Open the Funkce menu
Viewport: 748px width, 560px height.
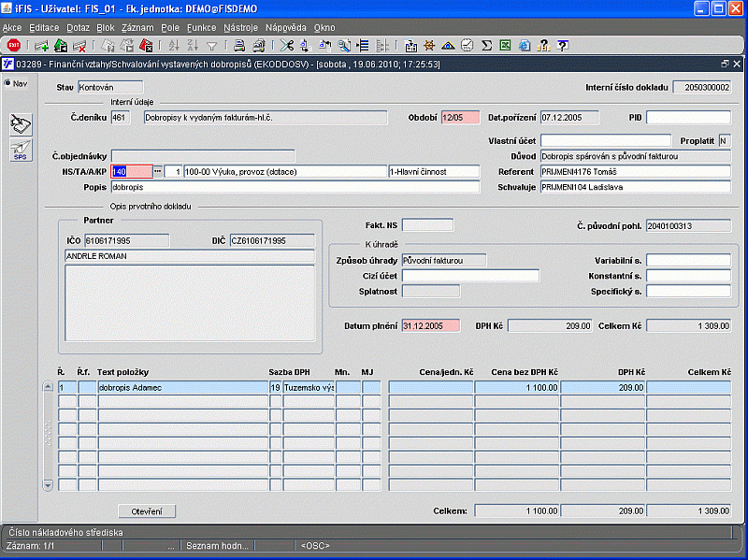pos(201,28)
